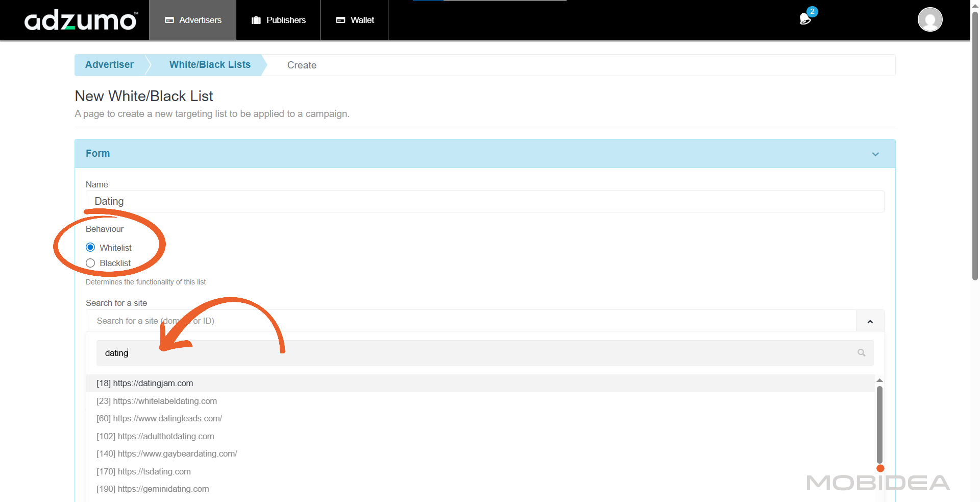Select the Whitelist radio option
The width and height of the screenshot is (980, 502).
pyautogui.click(x=91, y=248)
